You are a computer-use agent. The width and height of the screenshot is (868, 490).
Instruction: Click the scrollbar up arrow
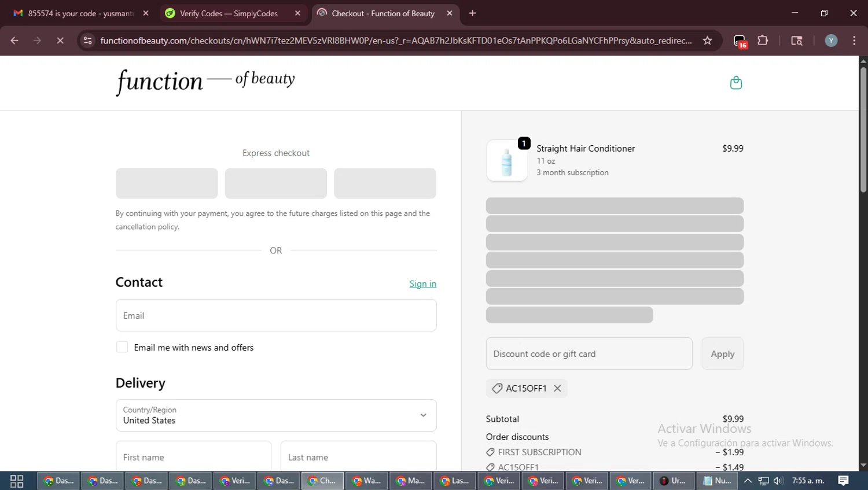point(863,60)
